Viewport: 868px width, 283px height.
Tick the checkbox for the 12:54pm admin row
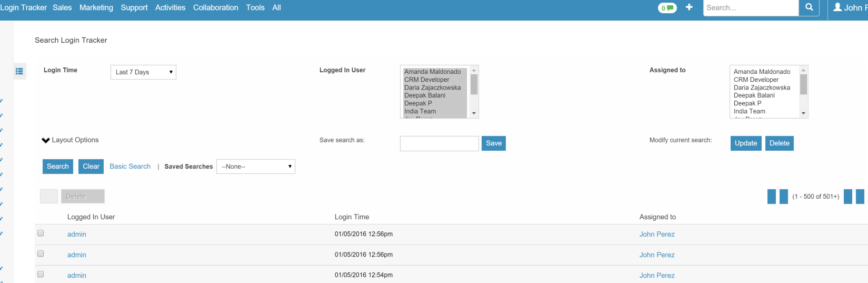41,274
